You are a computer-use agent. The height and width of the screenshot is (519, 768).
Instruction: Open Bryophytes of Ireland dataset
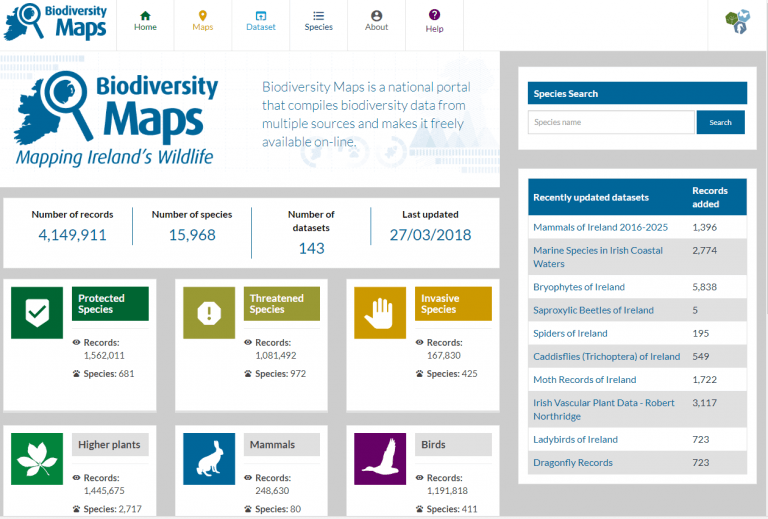(579, 287)
